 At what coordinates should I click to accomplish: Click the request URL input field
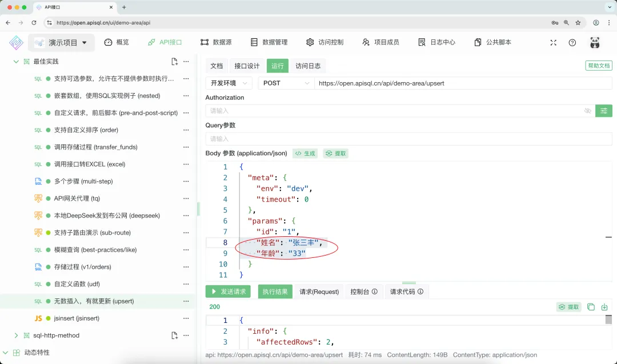[457, 83]
